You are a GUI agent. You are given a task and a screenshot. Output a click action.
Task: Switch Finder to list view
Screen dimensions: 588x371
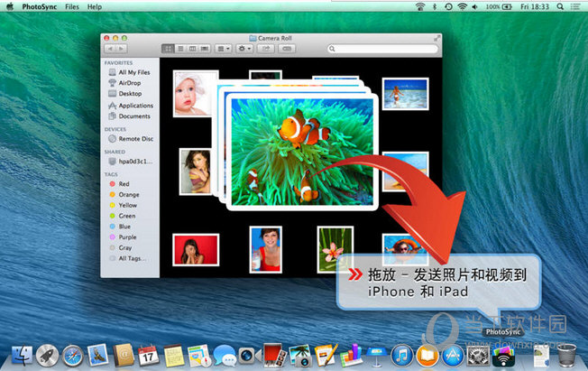(180, 49)
